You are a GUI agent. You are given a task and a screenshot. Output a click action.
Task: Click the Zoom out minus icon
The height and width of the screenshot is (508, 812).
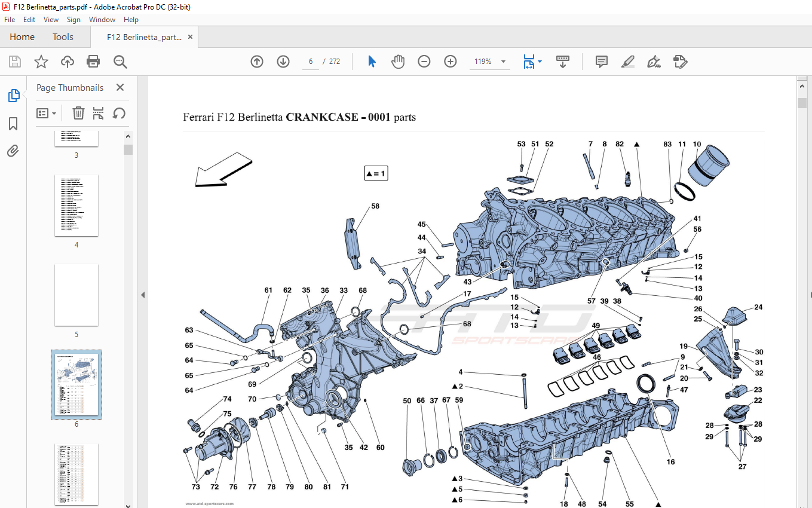[x=424, y=62]
